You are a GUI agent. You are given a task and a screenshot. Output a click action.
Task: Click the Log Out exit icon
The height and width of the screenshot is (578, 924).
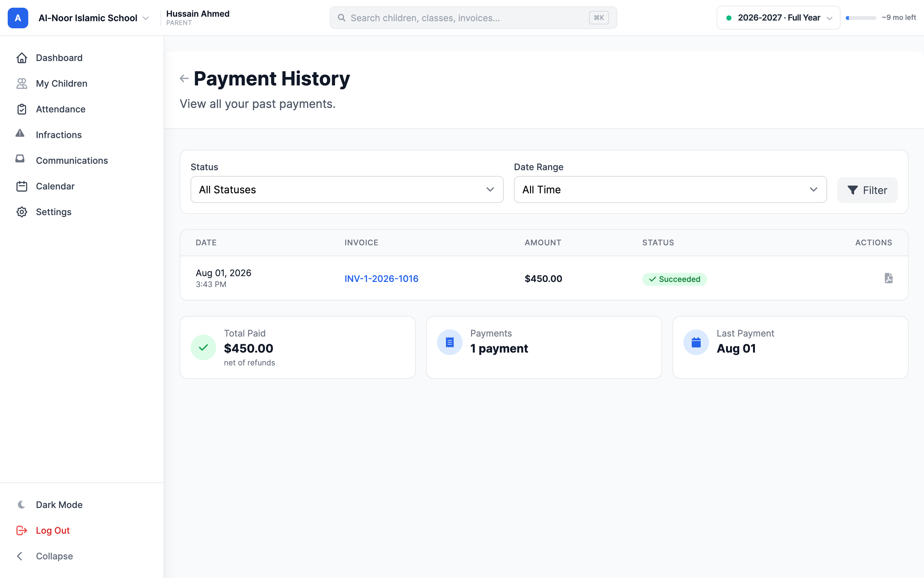(22, 530)
